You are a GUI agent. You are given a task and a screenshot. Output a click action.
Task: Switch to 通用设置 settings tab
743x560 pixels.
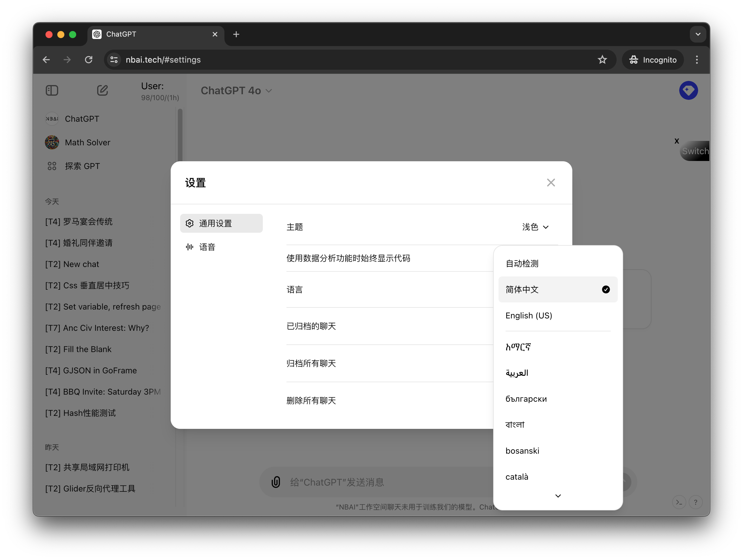click(x=221, y=223)
